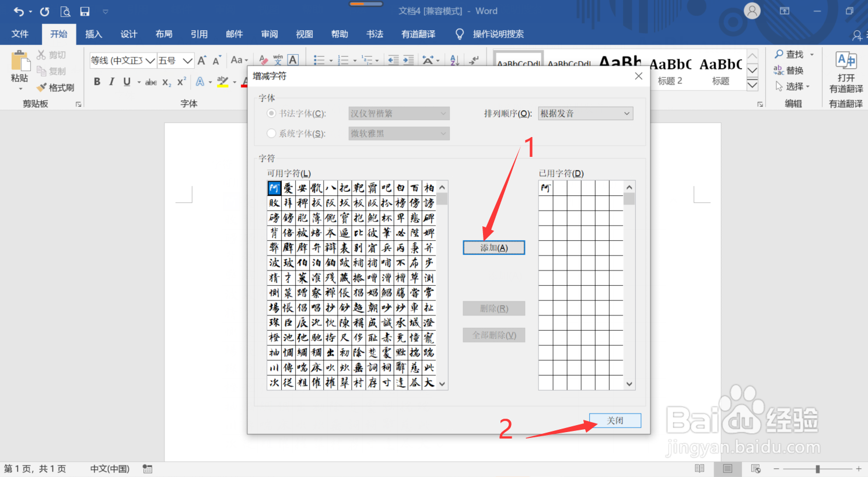Open the 汉仪智楷繁 calligraphy font dropdown
Viewport: 868px width, 477px height.
399,113
